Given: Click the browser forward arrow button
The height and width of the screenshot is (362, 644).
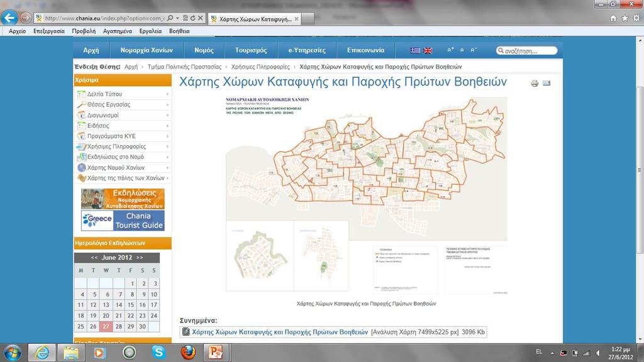Looking at the screenshot, I should tap(25, 18).
